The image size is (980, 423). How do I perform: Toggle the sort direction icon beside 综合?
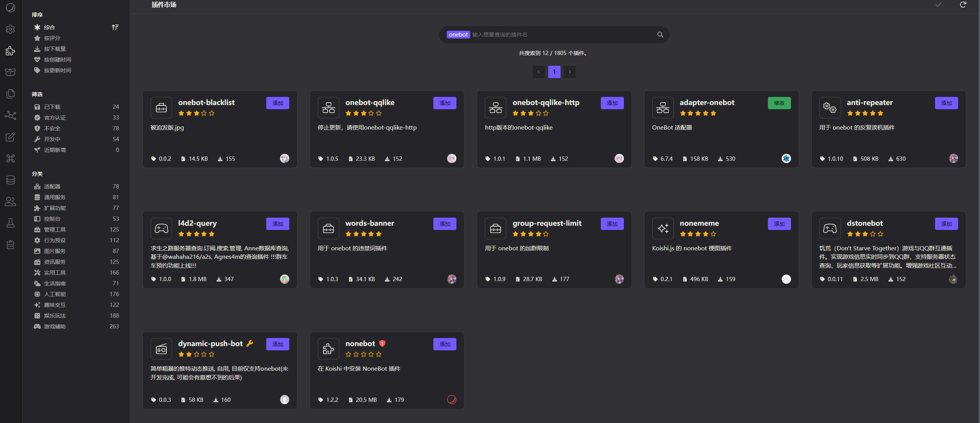115,27
